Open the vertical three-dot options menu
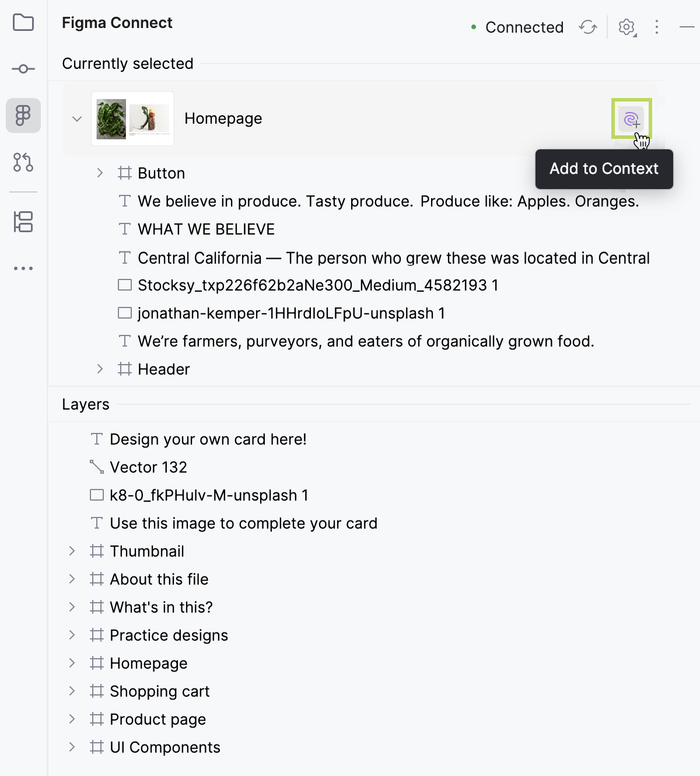The height and width of the screenshot is (776, 700). [657, 27]
